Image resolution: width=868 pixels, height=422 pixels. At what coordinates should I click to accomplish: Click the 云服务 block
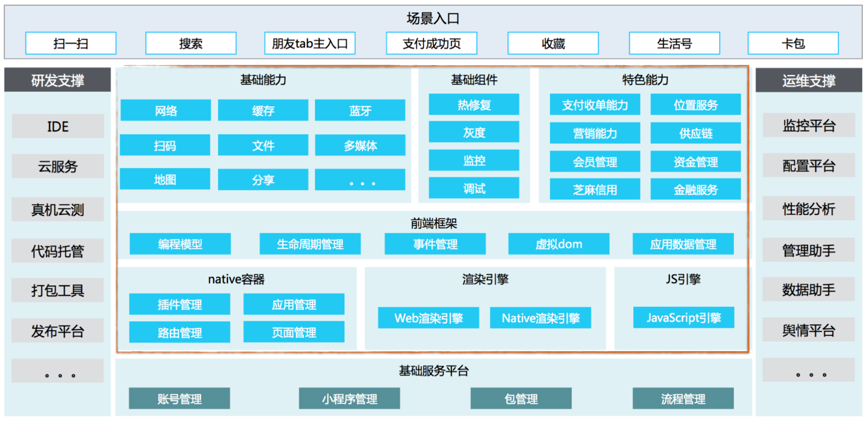58,166
